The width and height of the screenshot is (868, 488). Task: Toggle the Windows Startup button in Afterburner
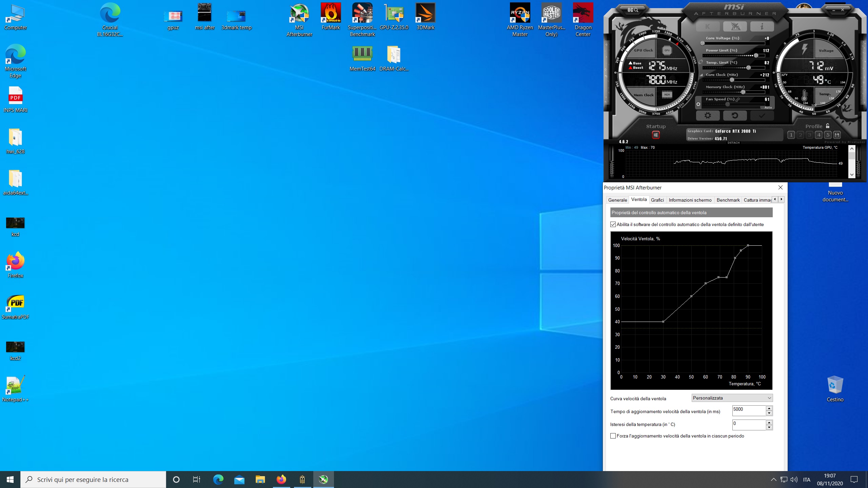pos(656,135)
